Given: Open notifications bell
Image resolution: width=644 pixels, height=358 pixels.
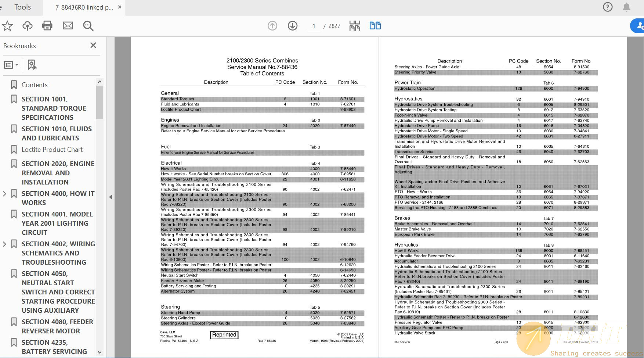Looking at the screenshot, I should click(x=626, y=7).
